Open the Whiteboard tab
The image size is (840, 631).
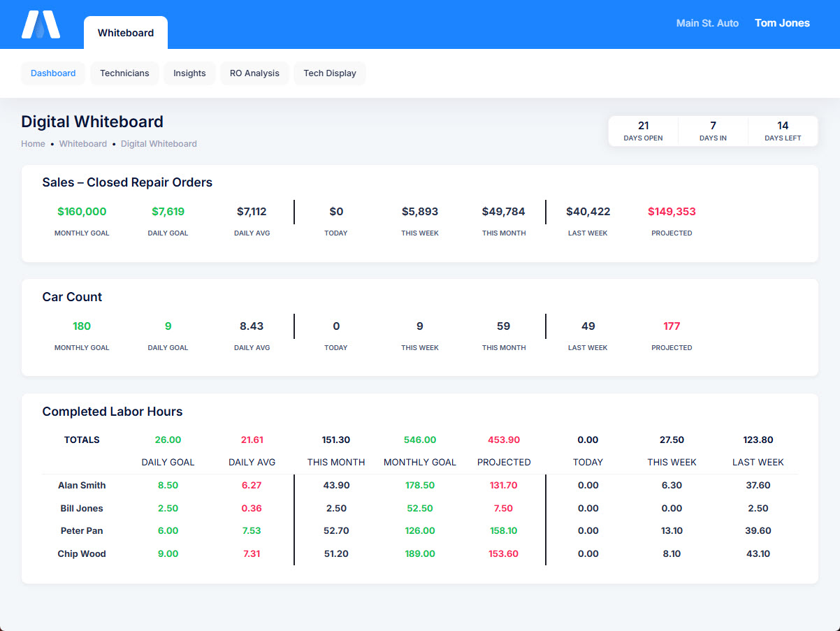coord(126,33)
